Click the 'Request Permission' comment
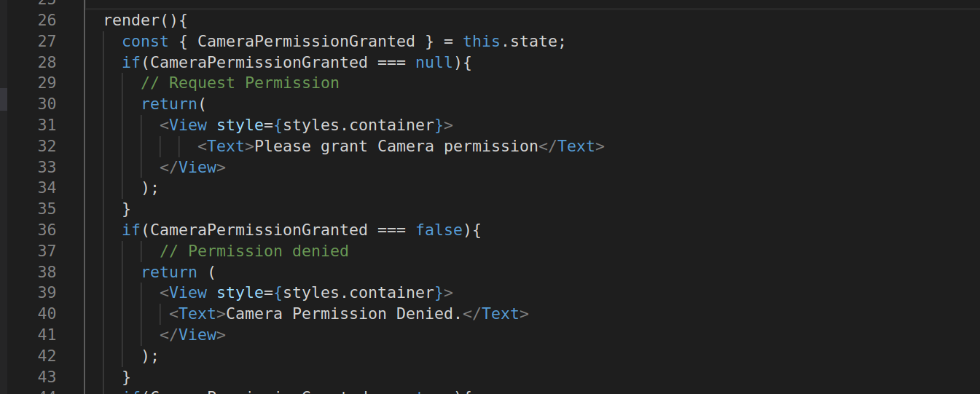This screenshot has height=394, width=980. point(240,83)
